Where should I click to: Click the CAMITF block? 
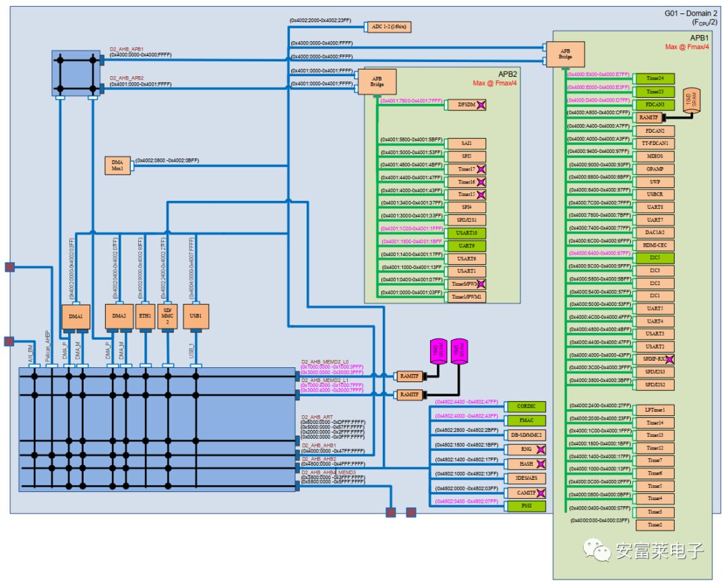point(526,493)
